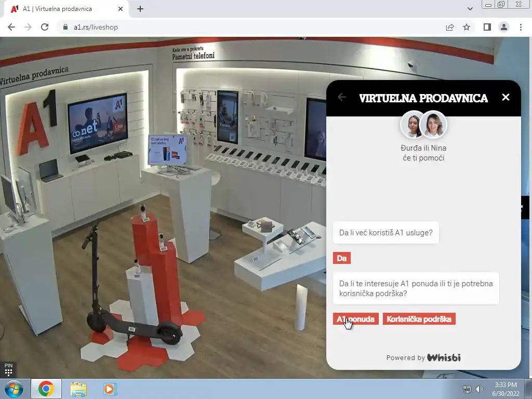Open the Chrome profile menu
This screenshot has height=399, width=532.
pos(504,27)
